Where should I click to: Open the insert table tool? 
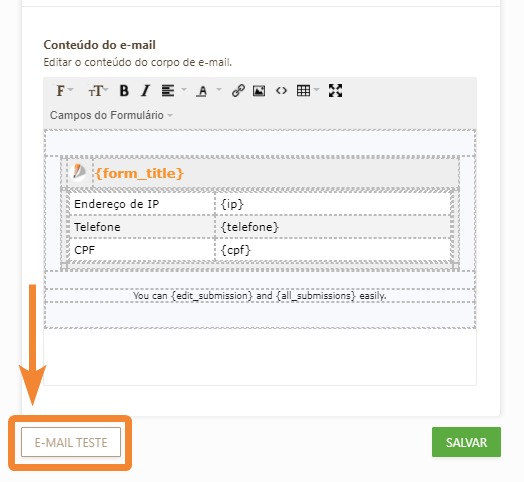[x=303, y=91]
